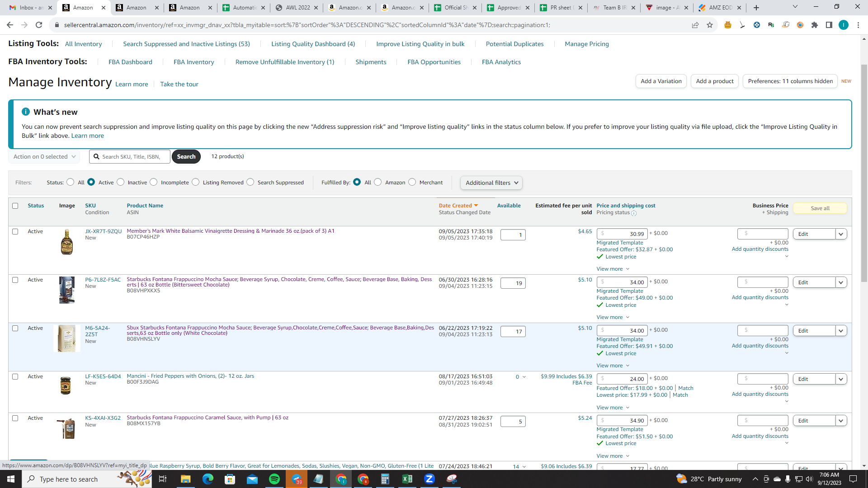Switch to the AMZ EOD tab
868x488 pixels.
pyautogui.click(x=721, y=8)
